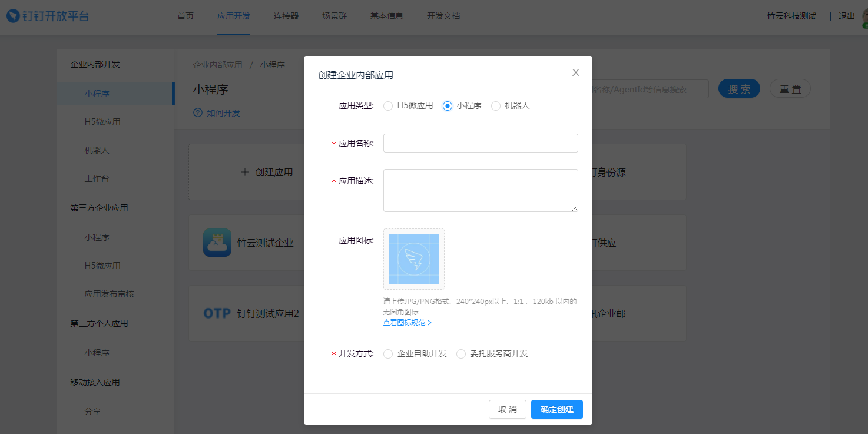The width and height of the screenshot is (868, 434).
Task: Click the 确定创建 button
Action: click(x=557, y=409)
